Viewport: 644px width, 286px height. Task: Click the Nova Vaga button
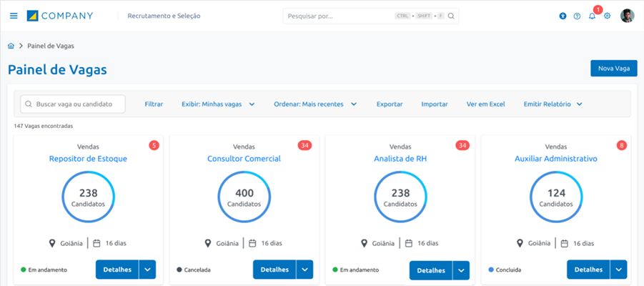click(x=613, y=69)
